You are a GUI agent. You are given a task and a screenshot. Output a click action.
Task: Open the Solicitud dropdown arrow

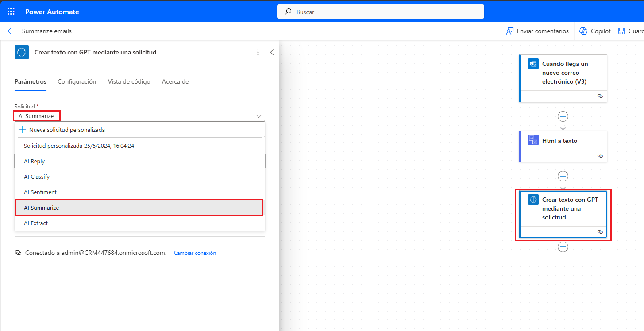(259, 116)
